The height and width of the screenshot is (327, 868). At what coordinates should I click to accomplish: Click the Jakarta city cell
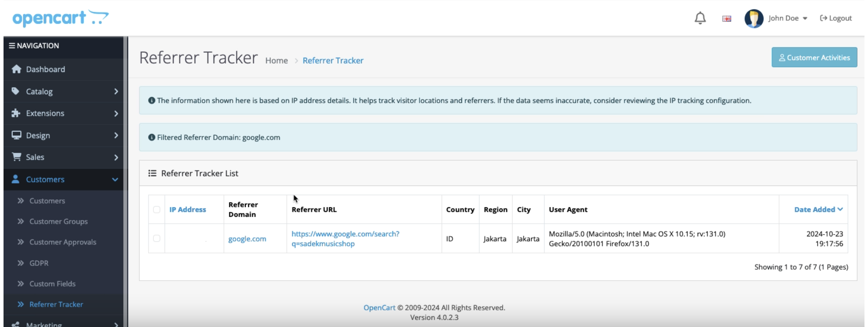tap(528, 239)
